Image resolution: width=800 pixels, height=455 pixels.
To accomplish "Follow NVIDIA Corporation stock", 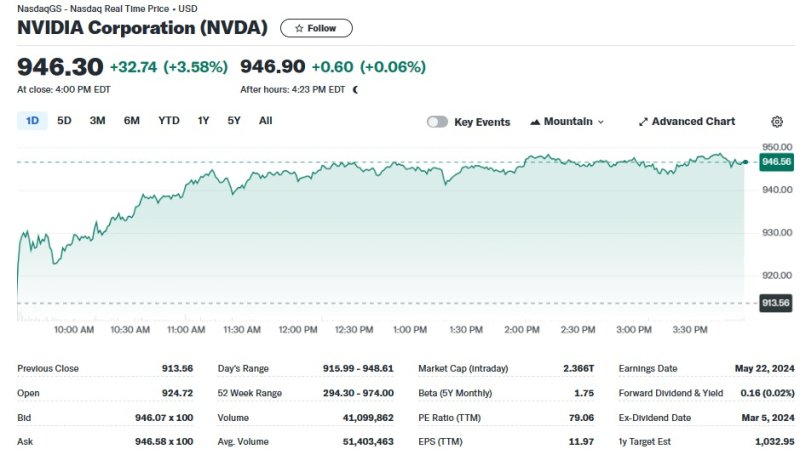I will tap(316, 28).
